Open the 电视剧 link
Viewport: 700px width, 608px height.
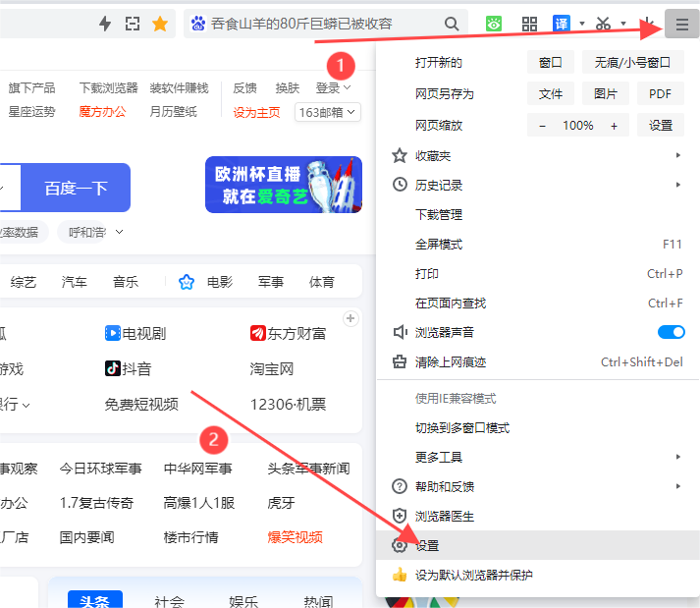pos(135,333)
